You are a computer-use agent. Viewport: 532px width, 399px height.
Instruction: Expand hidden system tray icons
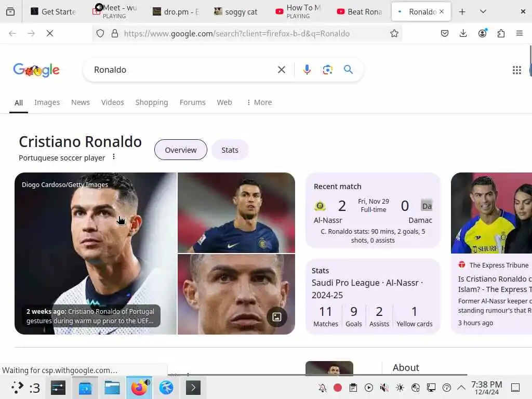(461, 388)
